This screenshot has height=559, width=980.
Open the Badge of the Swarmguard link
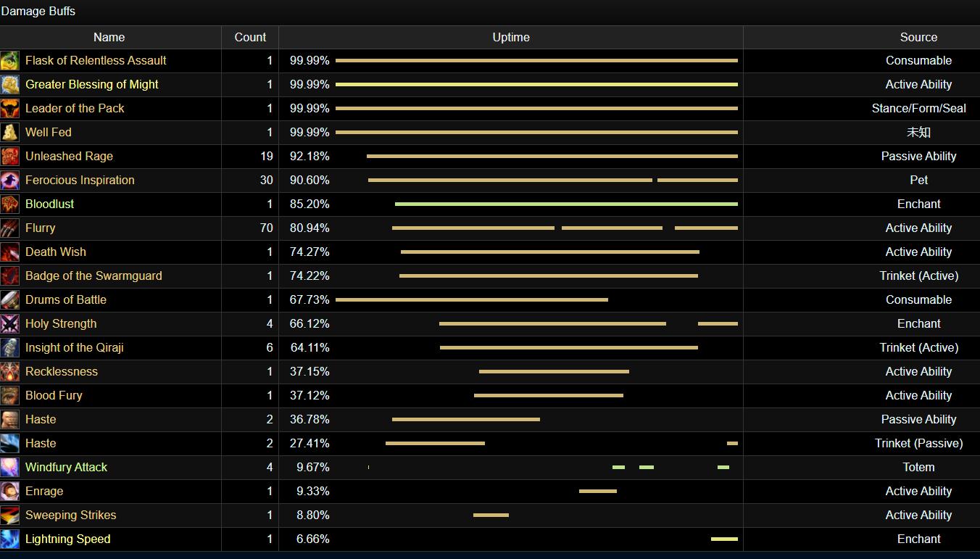(94, 276)
